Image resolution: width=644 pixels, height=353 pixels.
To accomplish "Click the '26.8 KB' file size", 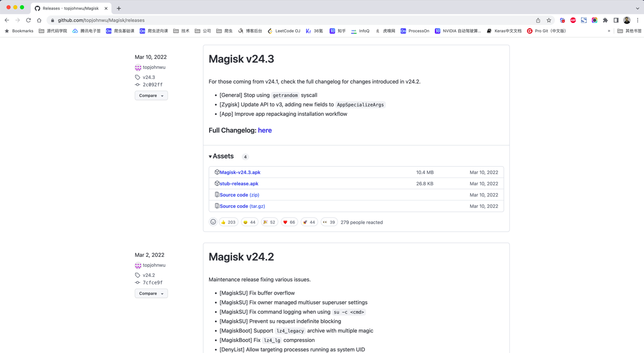I will tap(425, 184).
